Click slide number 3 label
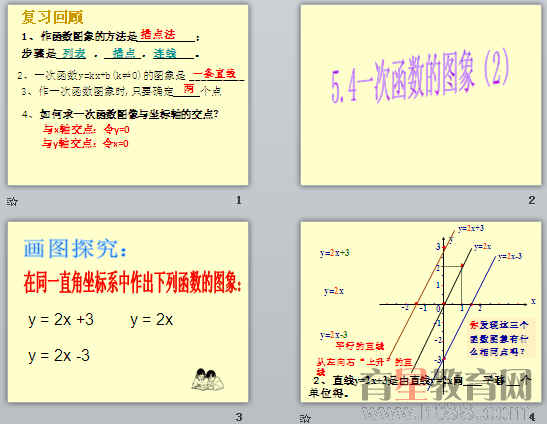547x424 pixels. point(239,417)
